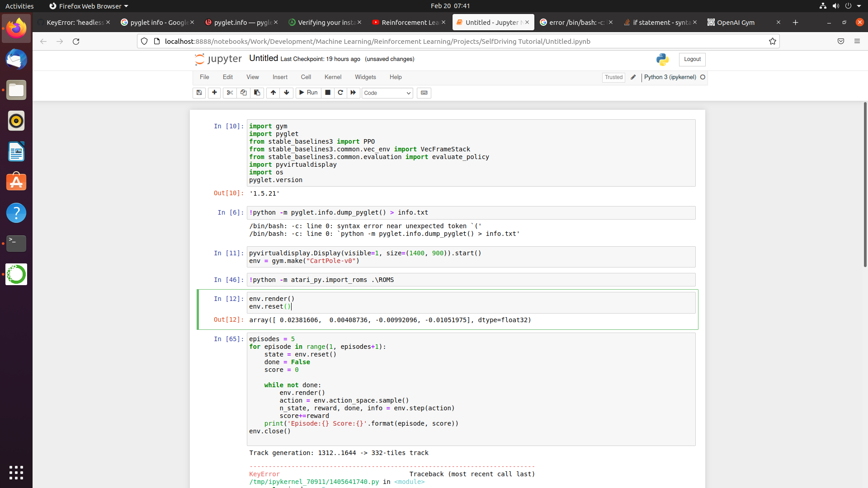Click the Run button in toolbar

coord(308,93)
